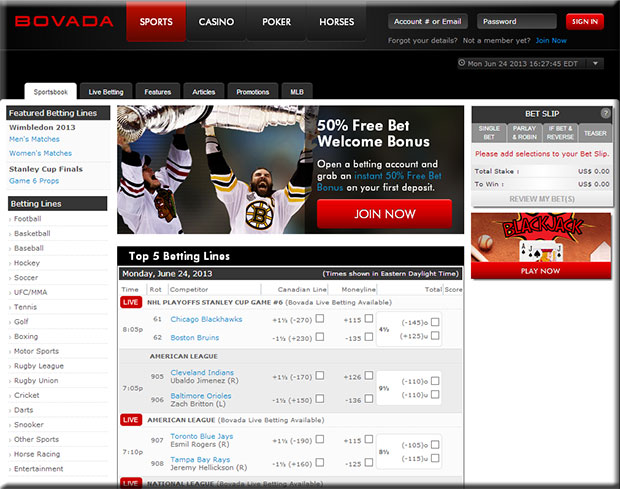Select the If Bet & Reverse slip tab
Image resolution: width=620 pixels, height=489 pixels.
tap(560, 133)
